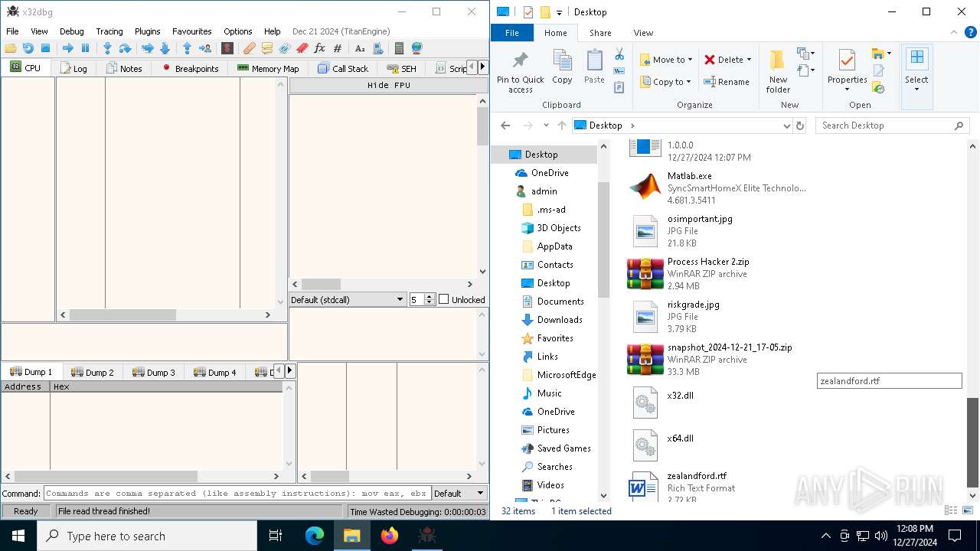The width and height of the screenshot is (980, 551).
Task: Click the Windows Start button
Action: (x=18, y=536)
